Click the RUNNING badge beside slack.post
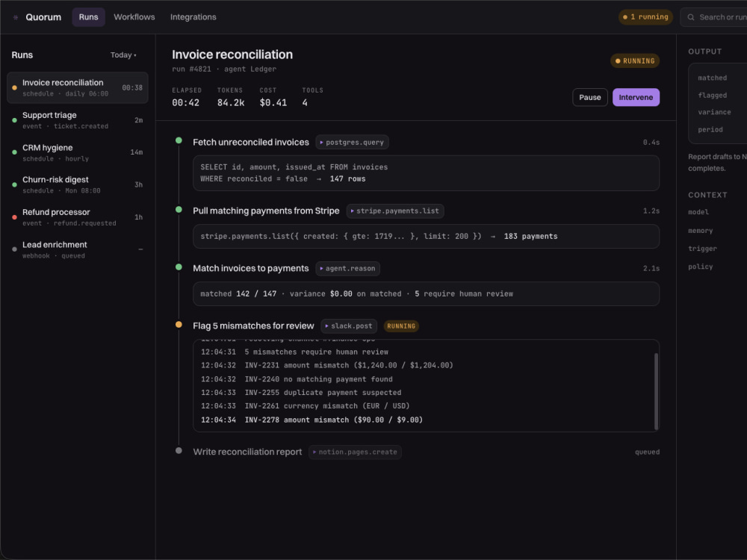747x560 pixels. (x=401, y=326)
